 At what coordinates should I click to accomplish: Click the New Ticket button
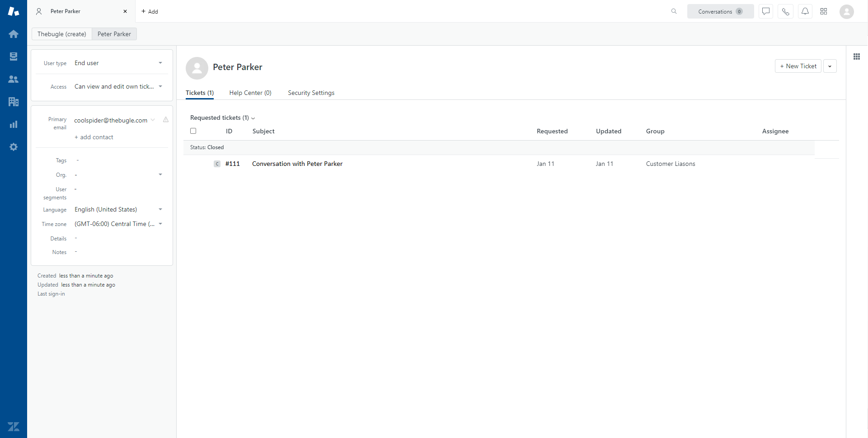point(798,66)
